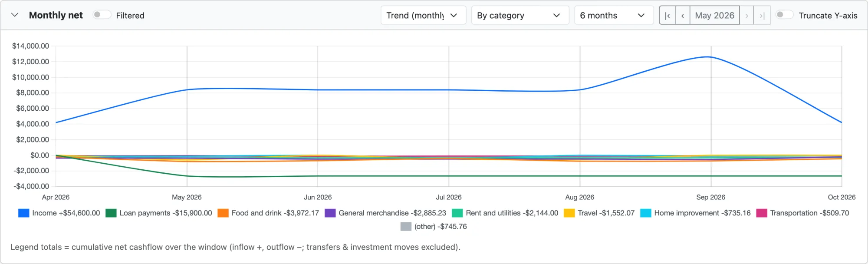This screenshot has height=264, width=868.
Task: Click (other) -$745.76 legend label
Action: pos(441,227)
